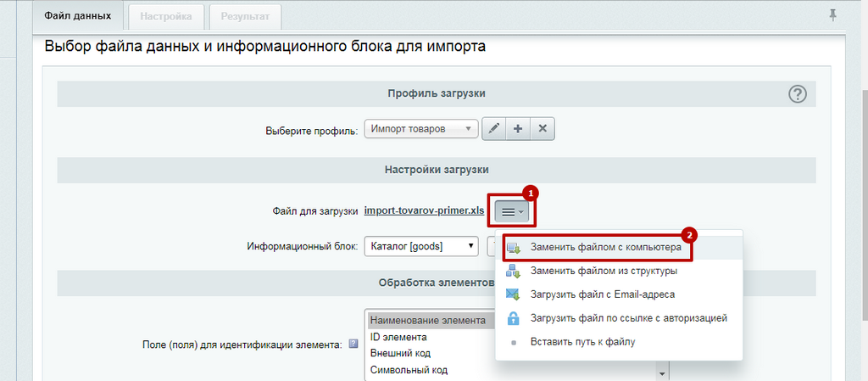Switch to the 'Настройка' tab
This screenshot has width=868, height=381.
click(x=166, y=17)
